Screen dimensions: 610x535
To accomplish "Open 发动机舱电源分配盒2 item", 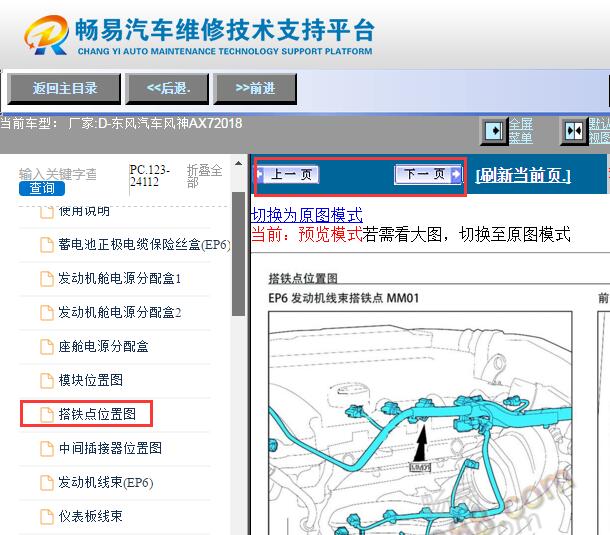I will [120, 312].
